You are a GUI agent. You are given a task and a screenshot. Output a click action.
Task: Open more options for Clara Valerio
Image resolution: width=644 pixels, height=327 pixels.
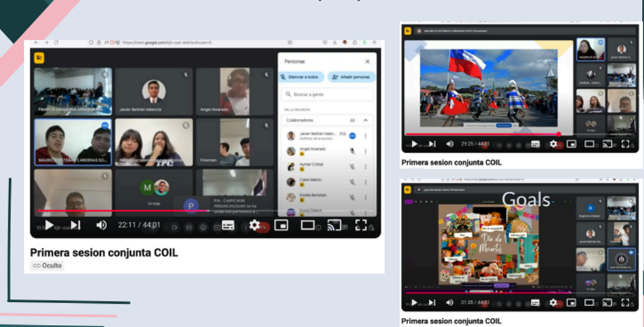click(365, 181)
